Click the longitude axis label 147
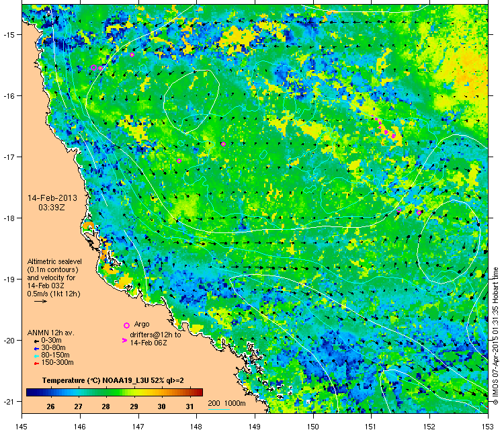This screenshot has width=504, height=430. 138,427
